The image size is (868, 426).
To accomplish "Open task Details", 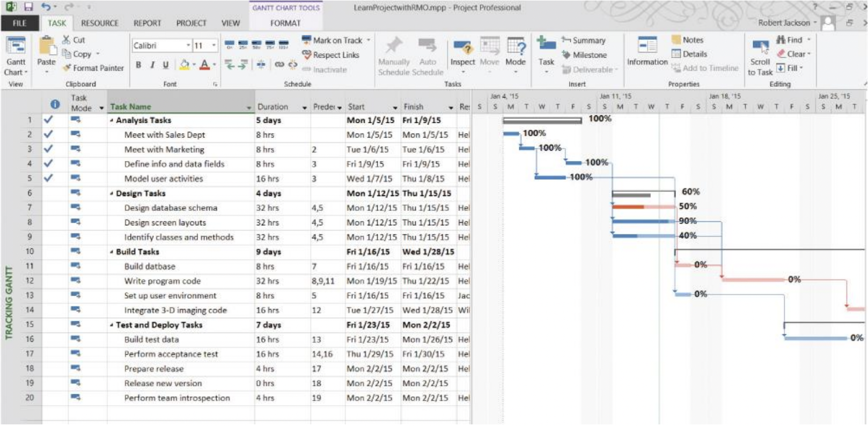I will (x=689, y=54).
